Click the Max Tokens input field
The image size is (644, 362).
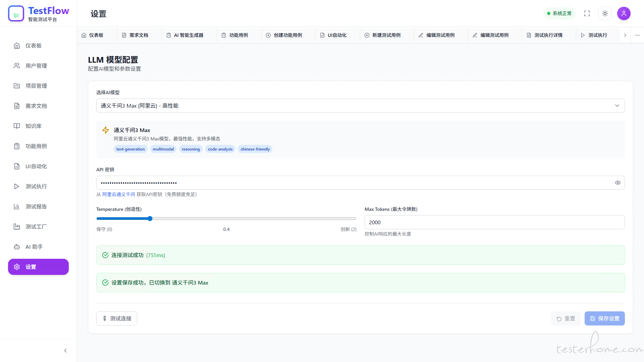pos(494,222)
